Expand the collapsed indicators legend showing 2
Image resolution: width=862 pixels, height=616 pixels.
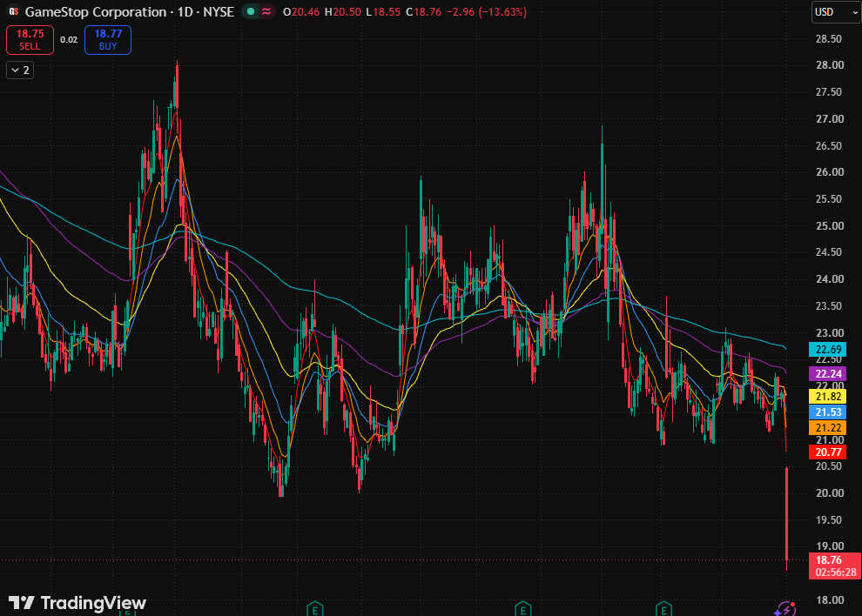(x=20, y=70)
